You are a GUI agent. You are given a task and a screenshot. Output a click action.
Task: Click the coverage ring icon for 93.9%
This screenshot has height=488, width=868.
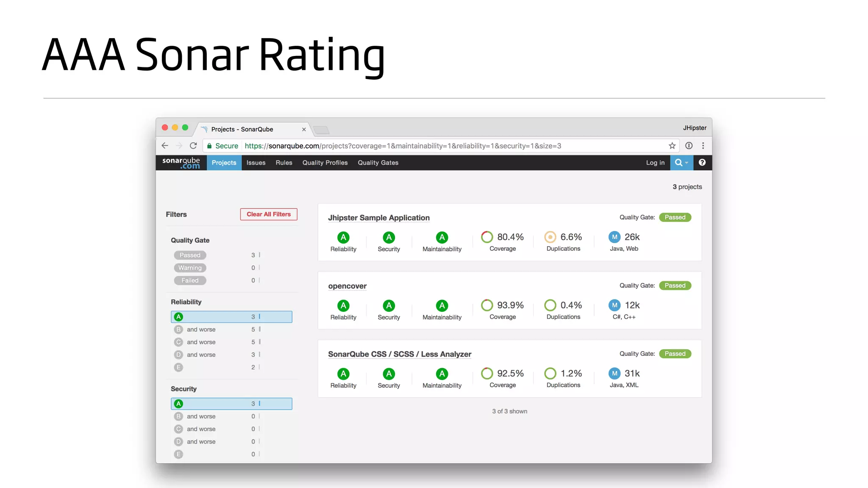pyautogui.click(x=487, y=305)
